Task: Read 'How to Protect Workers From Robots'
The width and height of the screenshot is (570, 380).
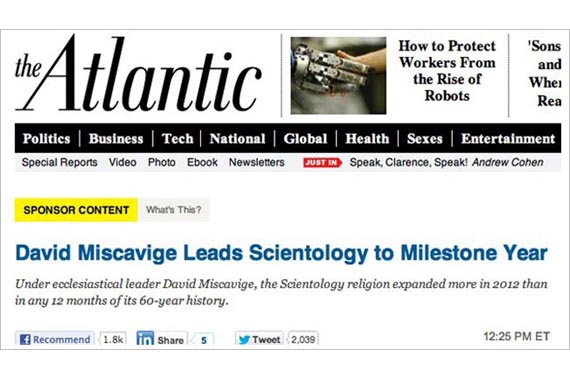Action: [447, 71]
